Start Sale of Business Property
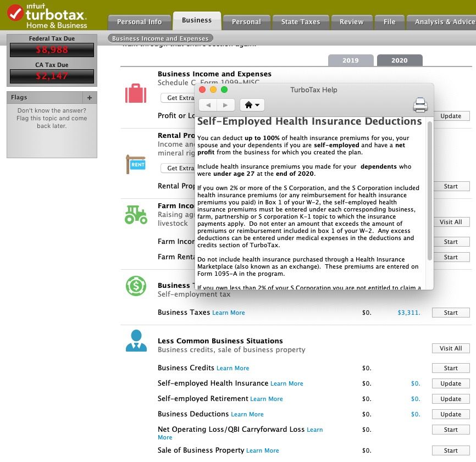This screenshot has height=462, width=476. (x=451, y=450)
